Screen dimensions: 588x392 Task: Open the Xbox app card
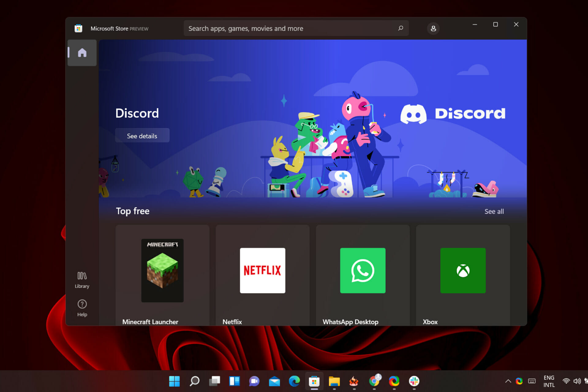click(463, 275)
